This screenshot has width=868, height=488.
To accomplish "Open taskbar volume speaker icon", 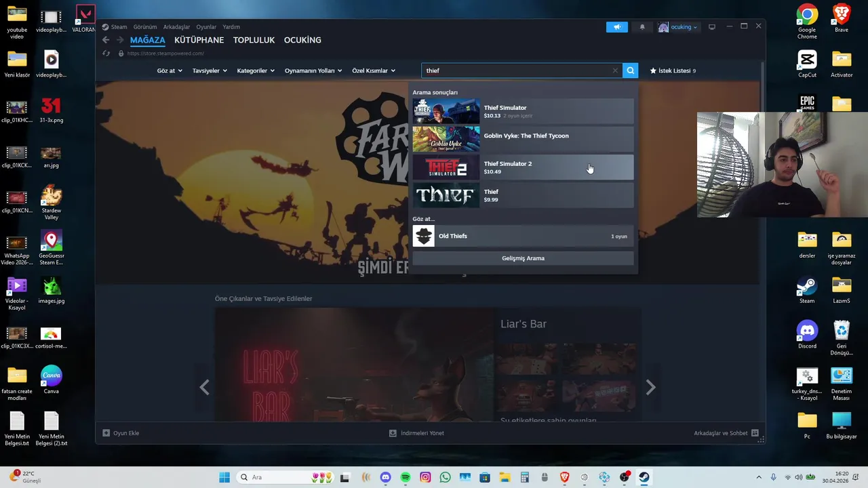I will pos(799,477).
